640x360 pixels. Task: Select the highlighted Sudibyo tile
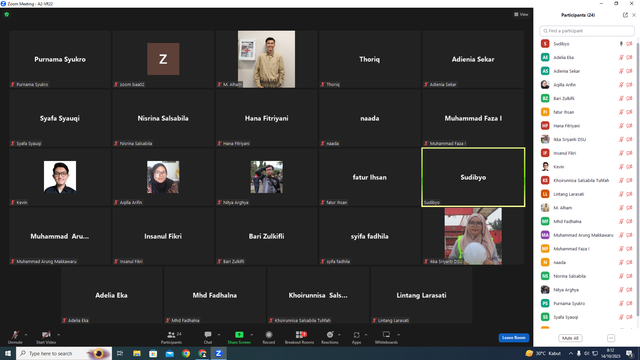[x=473, y=177]
